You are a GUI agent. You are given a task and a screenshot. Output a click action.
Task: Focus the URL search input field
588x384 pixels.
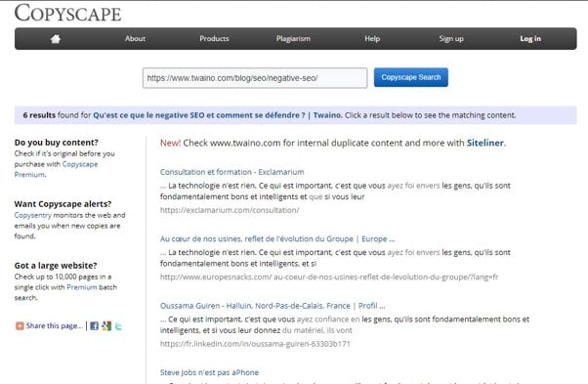coord(255,78)
